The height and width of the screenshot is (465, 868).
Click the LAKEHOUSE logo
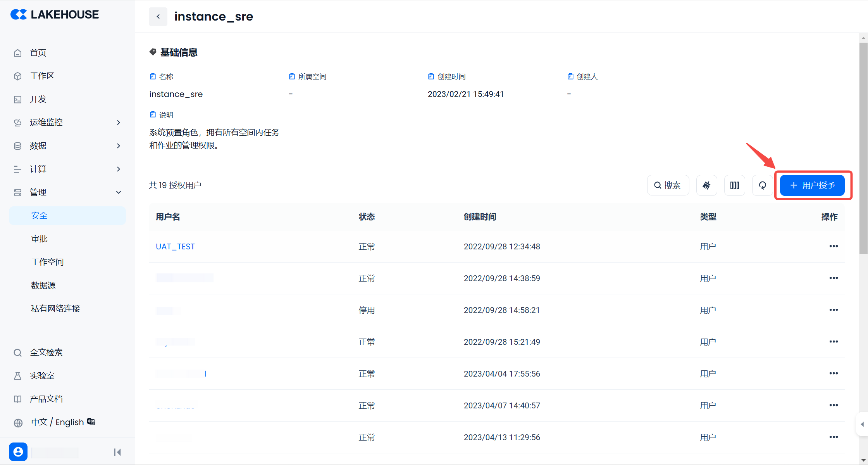coord(55,14)
